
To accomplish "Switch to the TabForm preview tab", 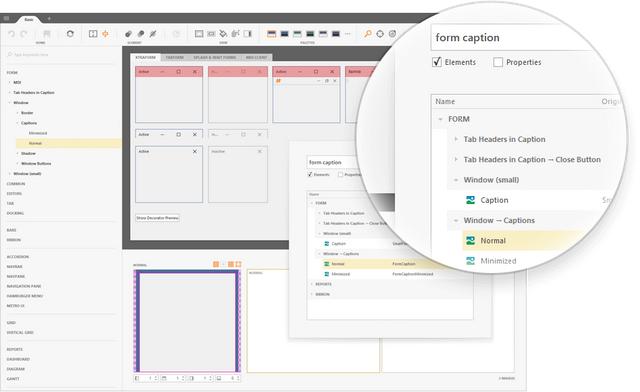I will point(175,58).
